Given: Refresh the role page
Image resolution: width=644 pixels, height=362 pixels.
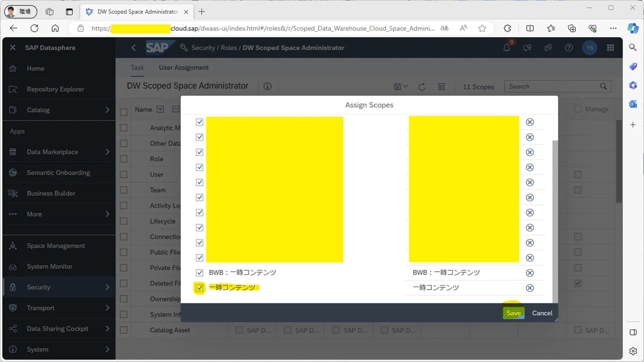Looking at the screenshot, I should [422, 87].
